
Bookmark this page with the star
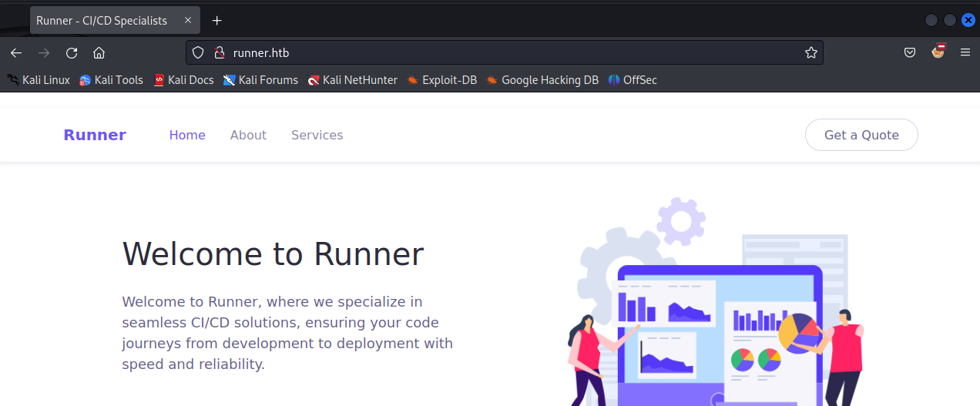click(811, 52)
